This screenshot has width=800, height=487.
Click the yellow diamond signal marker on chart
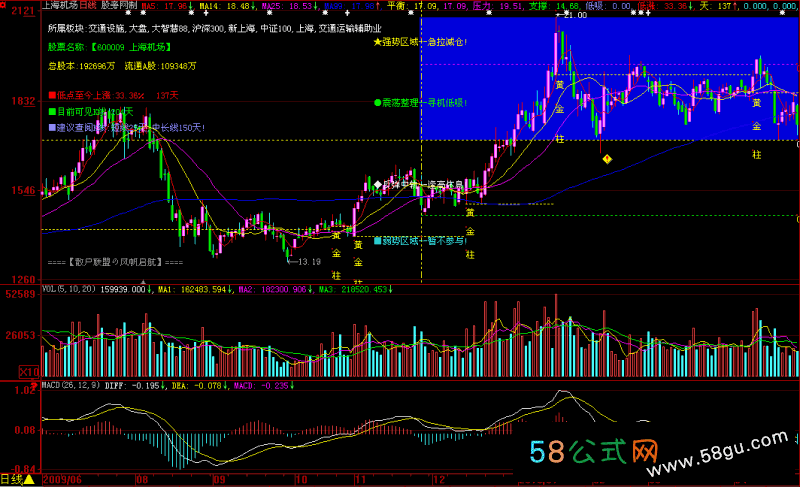pos(607,159)
